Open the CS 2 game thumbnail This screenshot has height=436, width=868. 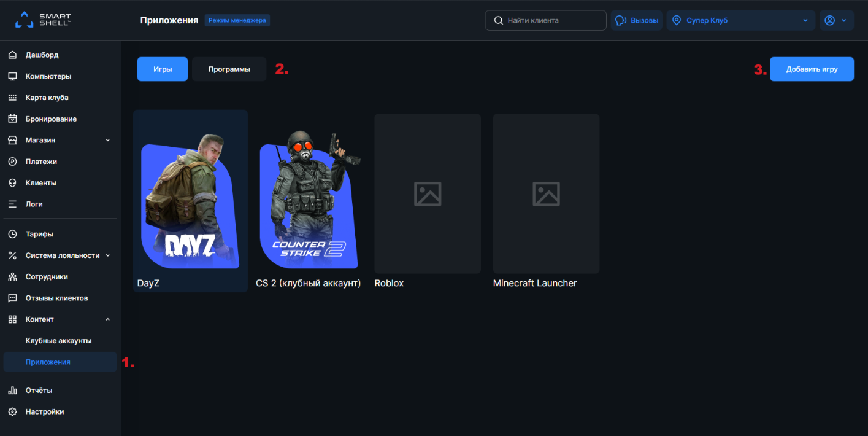click(x=309, y=200)
